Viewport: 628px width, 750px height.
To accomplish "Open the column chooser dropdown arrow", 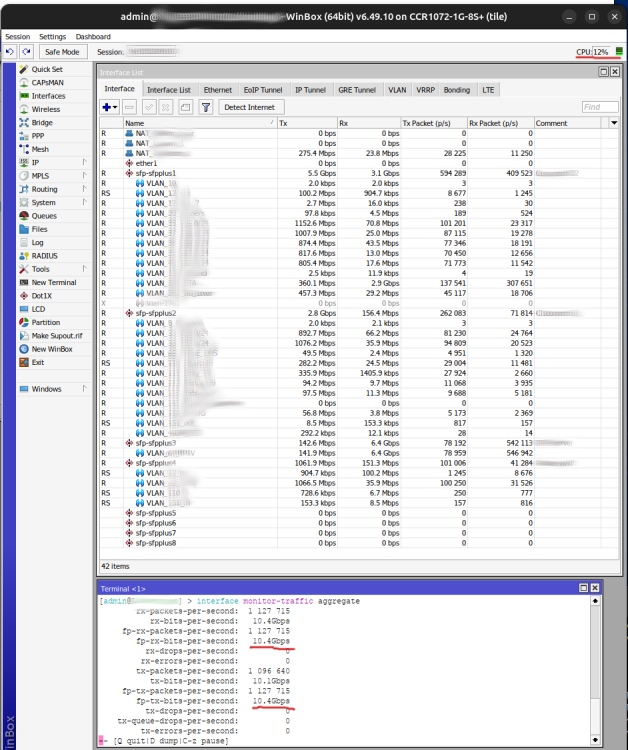I will (x=613, y=123).
